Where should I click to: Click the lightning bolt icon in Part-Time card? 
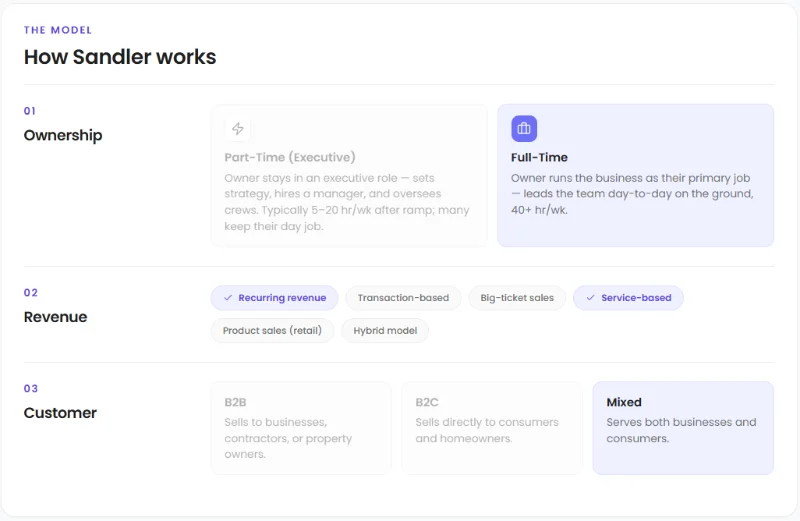[238, 129]
